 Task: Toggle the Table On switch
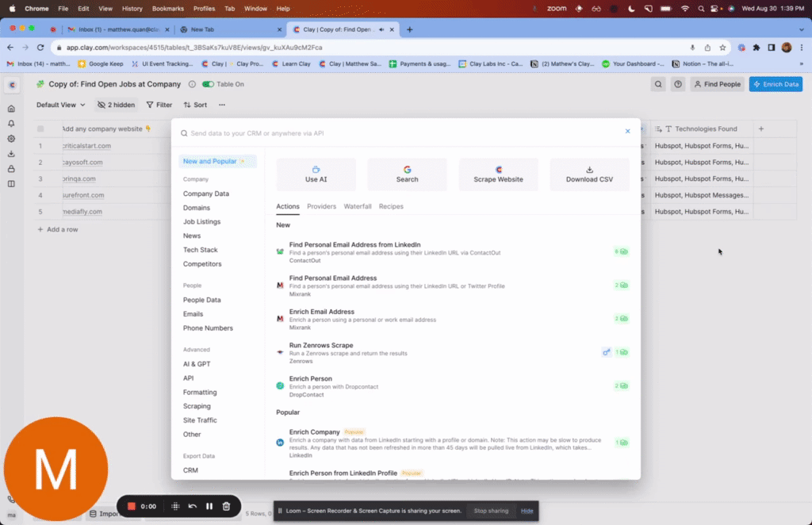tap(209, 84)
